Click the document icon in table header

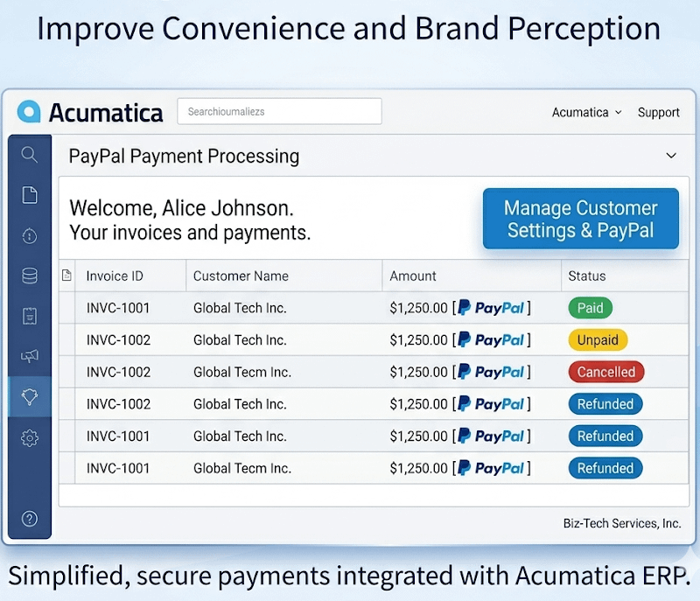tap(66, 276)
